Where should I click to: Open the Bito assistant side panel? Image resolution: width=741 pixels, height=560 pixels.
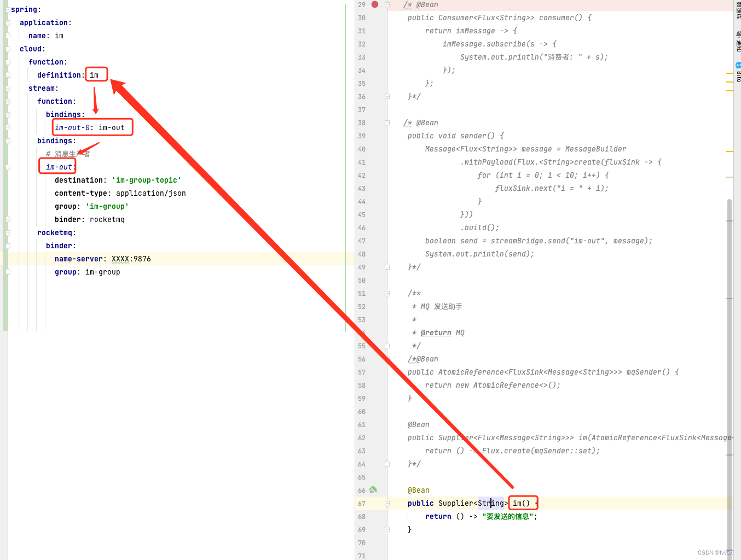point(738,72)
